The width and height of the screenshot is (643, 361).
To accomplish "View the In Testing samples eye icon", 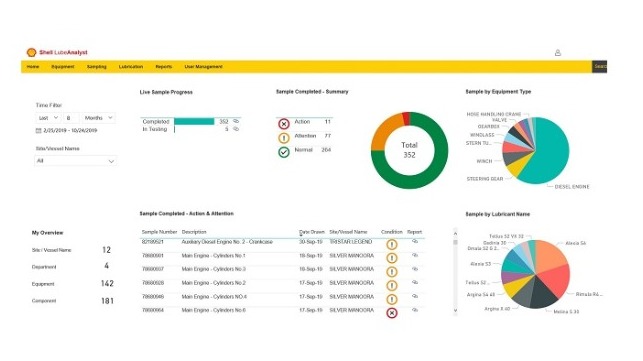I will click(x=236, y=129).
